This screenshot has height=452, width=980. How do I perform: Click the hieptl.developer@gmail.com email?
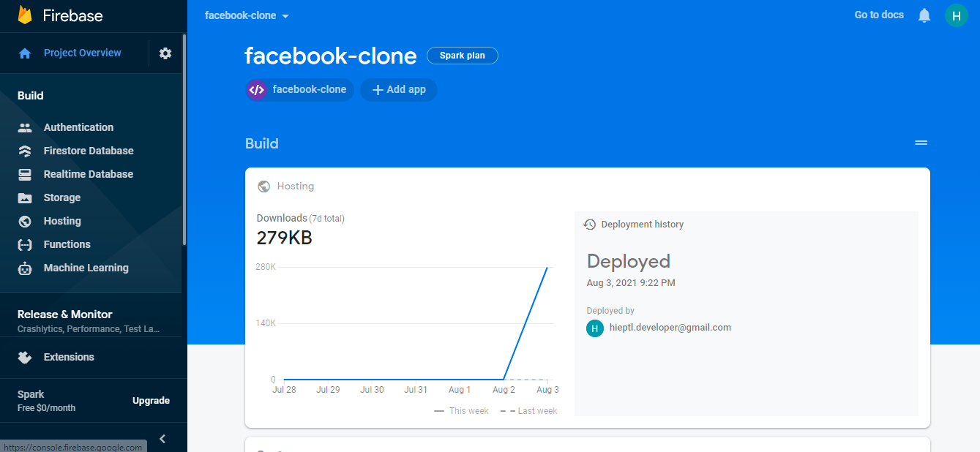[670, 328]
